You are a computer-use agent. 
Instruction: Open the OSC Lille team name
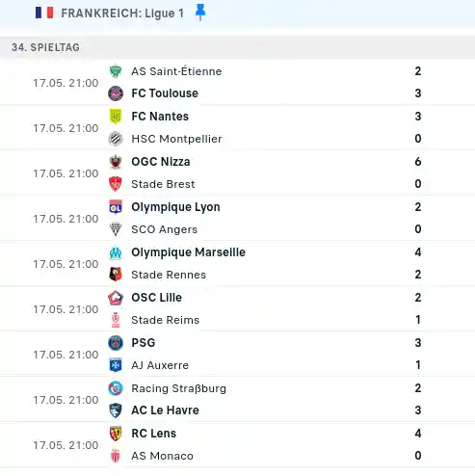click(157, 298)
